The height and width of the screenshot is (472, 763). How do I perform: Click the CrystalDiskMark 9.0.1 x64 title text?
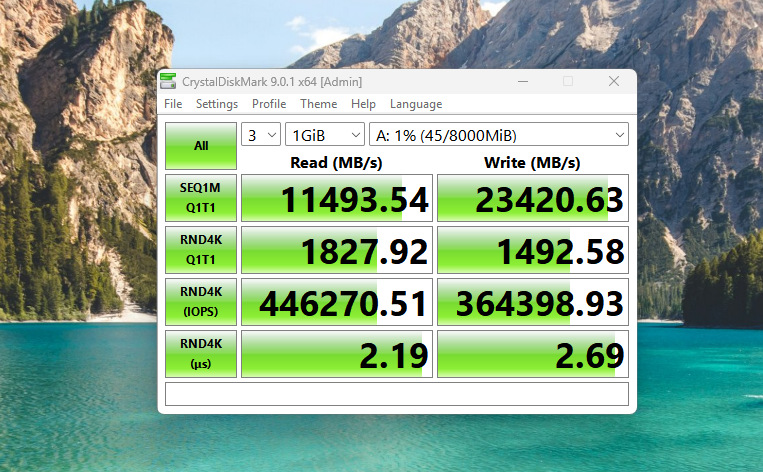pos(272,82)
